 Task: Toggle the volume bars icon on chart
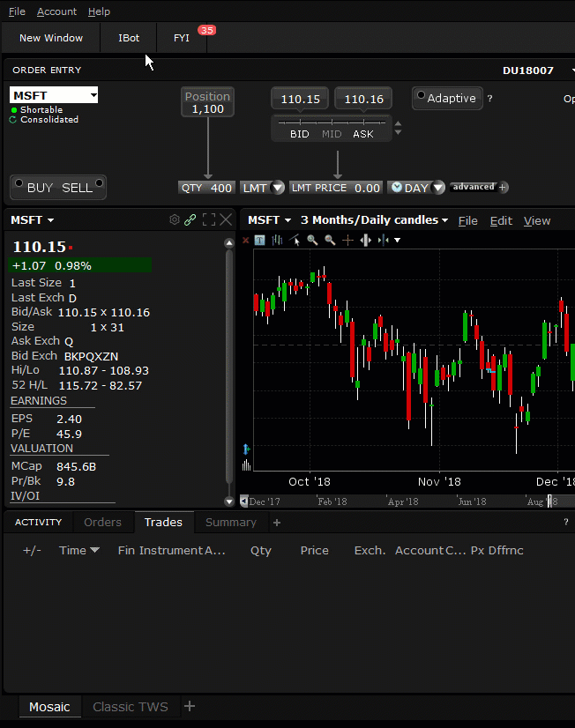tap(246, 464)
